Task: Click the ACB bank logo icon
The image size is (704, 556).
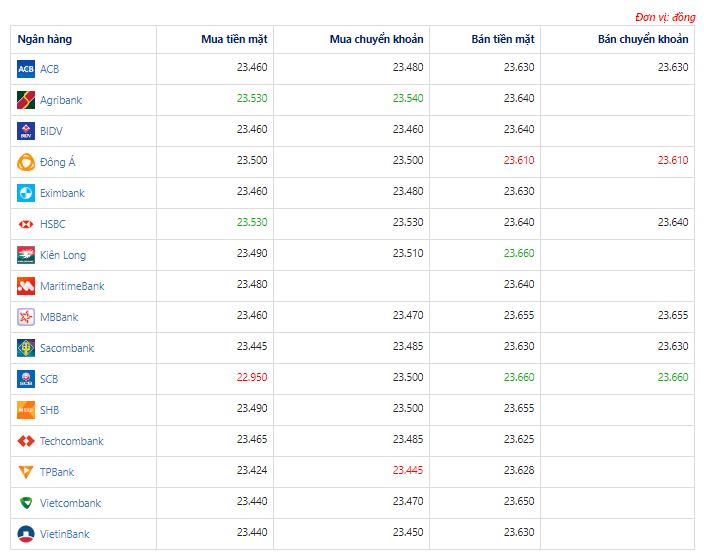Action: [x=26, y=69]
